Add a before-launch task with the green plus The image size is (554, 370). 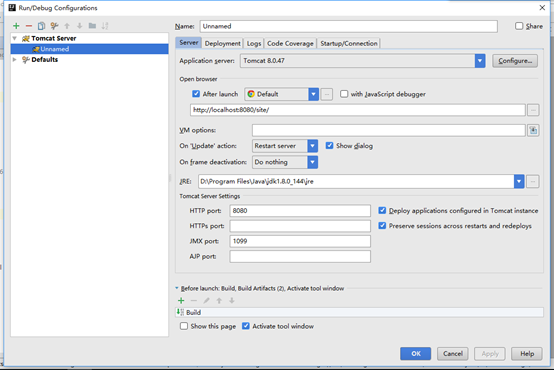point(181,300)
